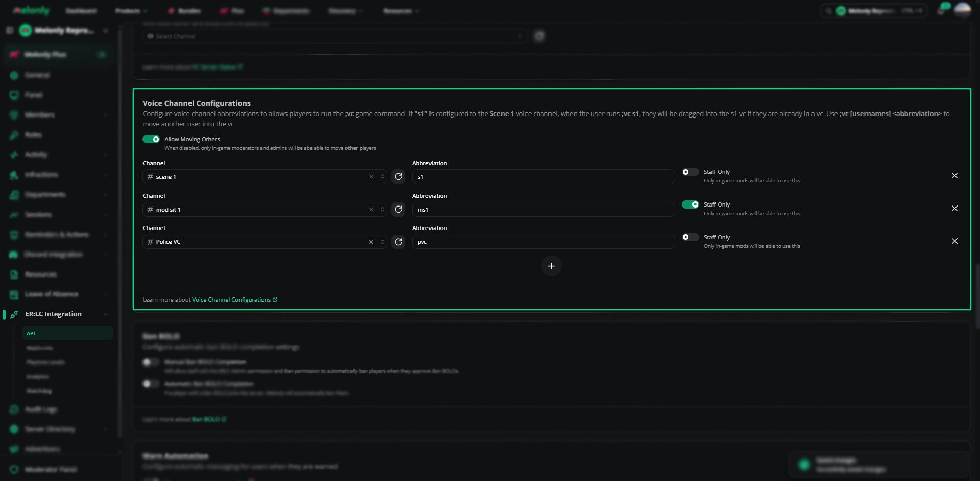980x481 pixels.
Task: Toggle the Allow Moving Others switch
Action: coord(151,139)
